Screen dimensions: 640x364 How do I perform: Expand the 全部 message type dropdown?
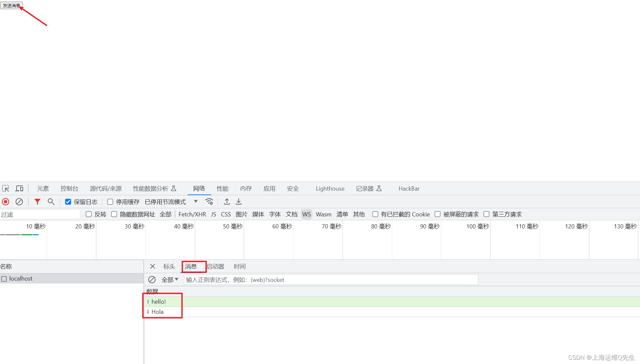coord(170,280)
